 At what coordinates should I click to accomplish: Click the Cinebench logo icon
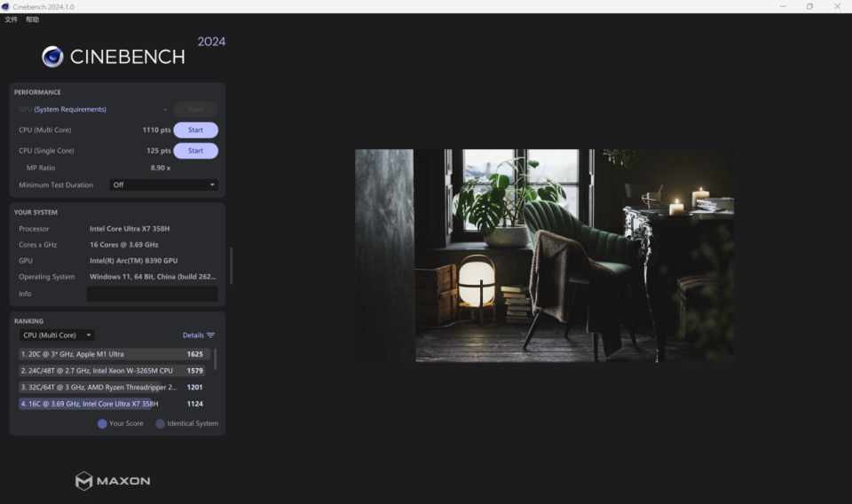click(52, 57)
